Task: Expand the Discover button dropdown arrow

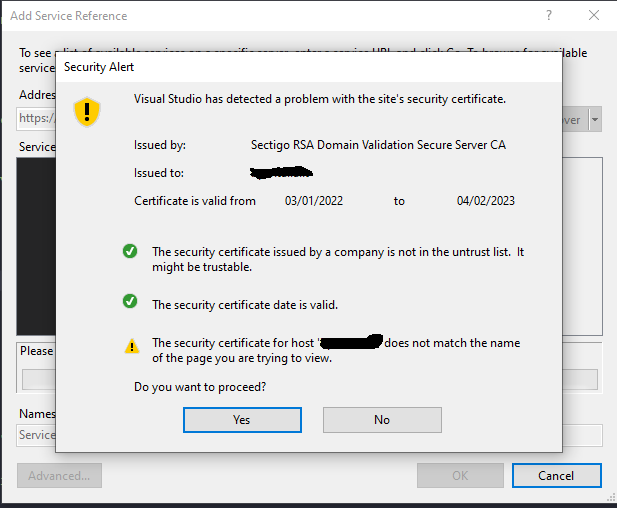Action: 595,119
